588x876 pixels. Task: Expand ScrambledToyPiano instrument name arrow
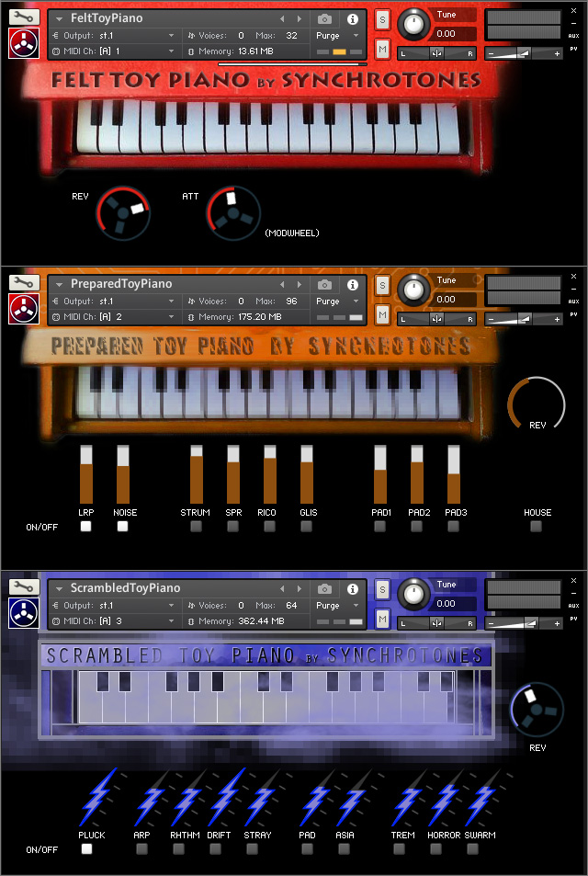click(59, 589)
